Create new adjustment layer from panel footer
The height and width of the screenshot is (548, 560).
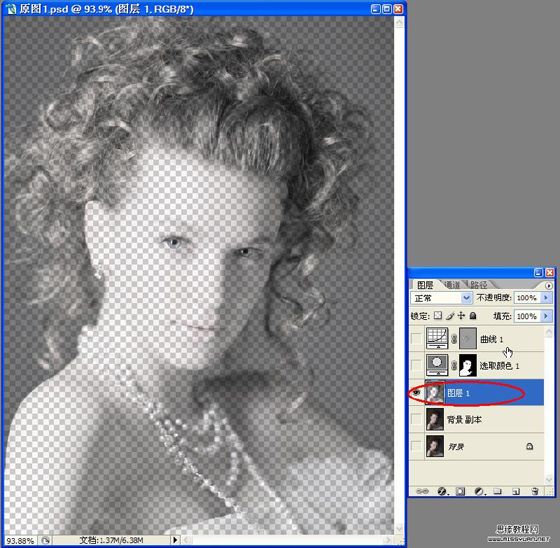479,492
